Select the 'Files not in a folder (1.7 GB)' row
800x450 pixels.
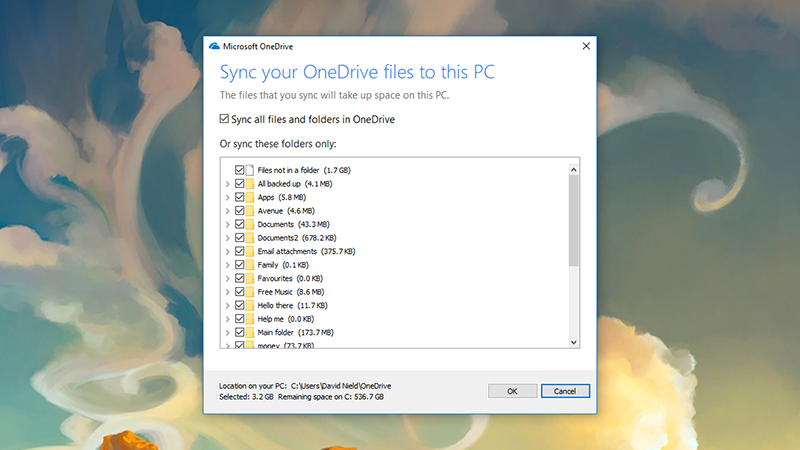[304, 170]
